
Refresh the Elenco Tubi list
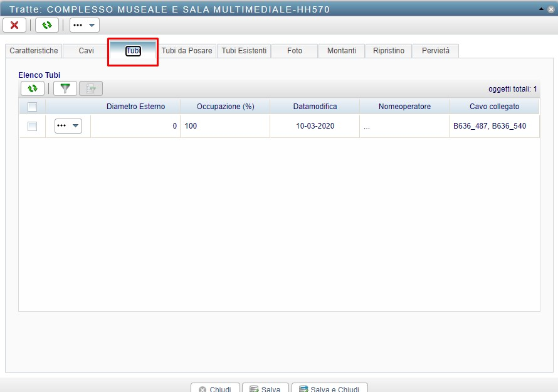33,88
